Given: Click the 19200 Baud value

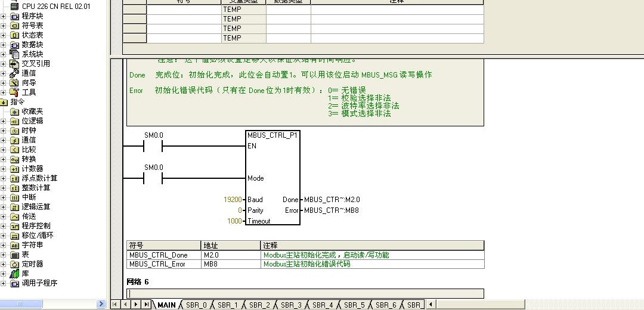Looking at the screenshot, I should pos(233,200).
